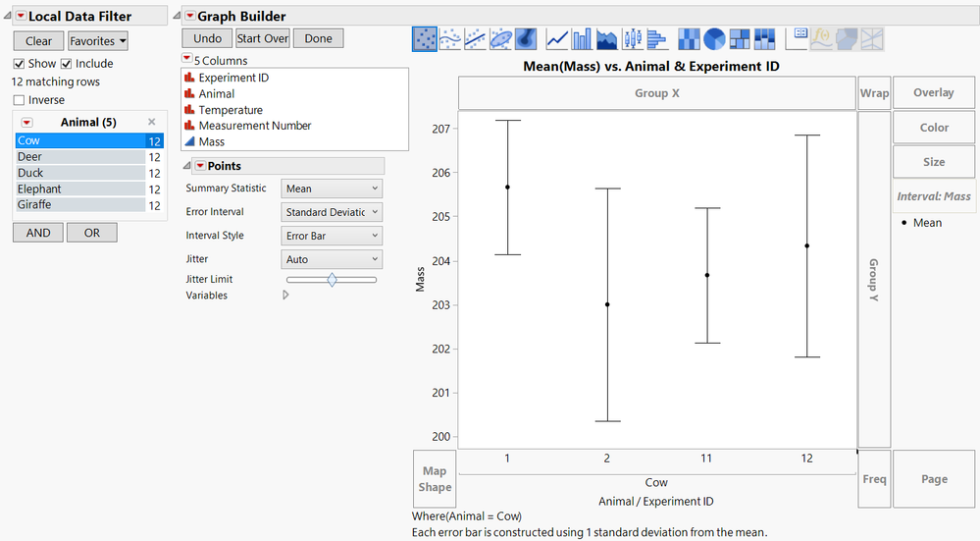The width and height of the screenshot is (980, 541).
Task: Toggle the Include checkbox
Action: (67, 64)
